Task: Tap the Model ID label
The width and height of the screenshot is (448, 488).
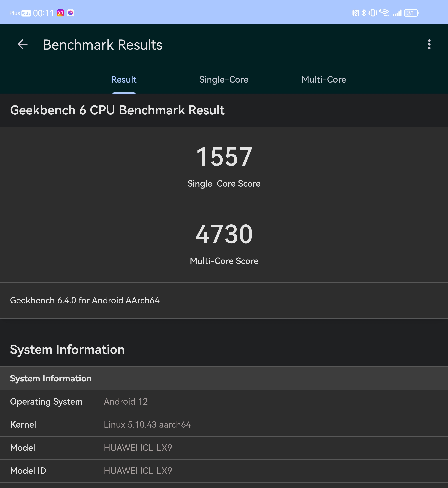Action: pyautogui.click(x=28, y=471)
